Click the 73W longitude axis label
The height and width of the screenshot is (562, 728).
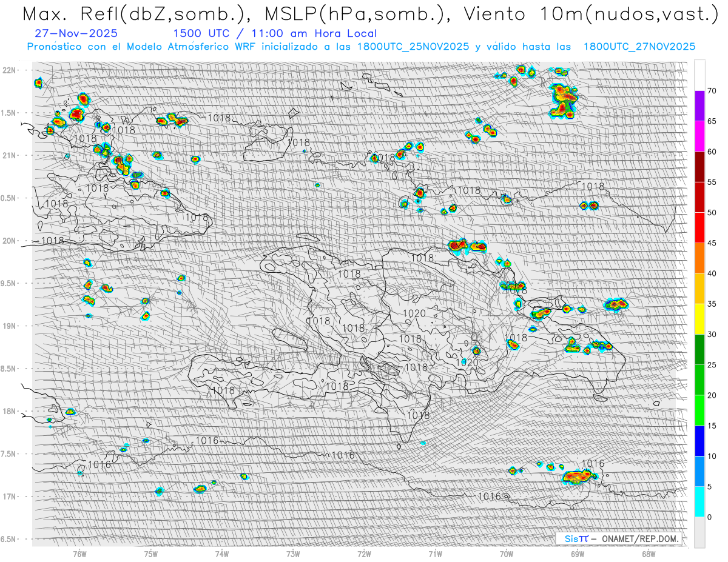293,554
